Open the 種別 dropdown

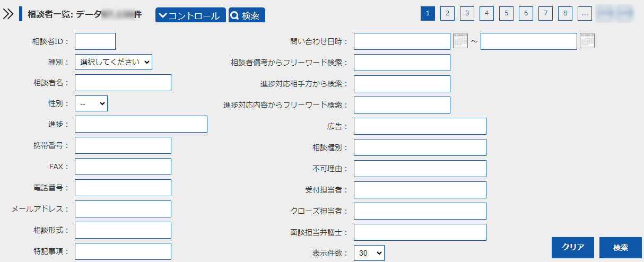click(x=114, y=62)
